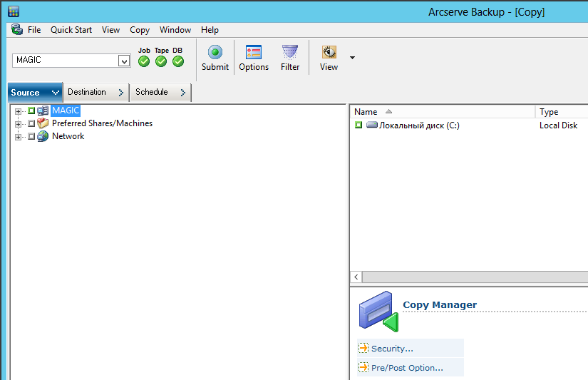Click inside the MAGIC server combo field
Image resolution: width=588 pixels, height=380 pixels.
pyautogui.click(x=66, y=61)
